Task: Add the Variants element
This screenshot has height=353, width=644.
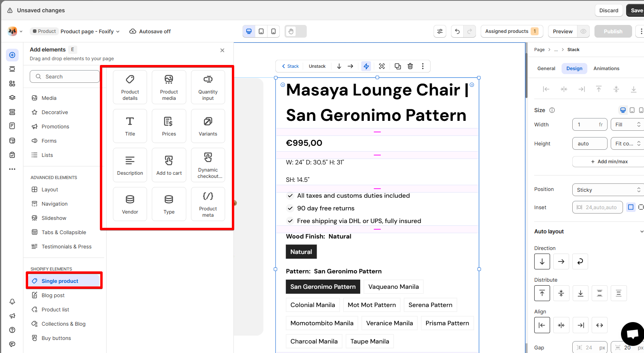Action: tap(208, 126)
